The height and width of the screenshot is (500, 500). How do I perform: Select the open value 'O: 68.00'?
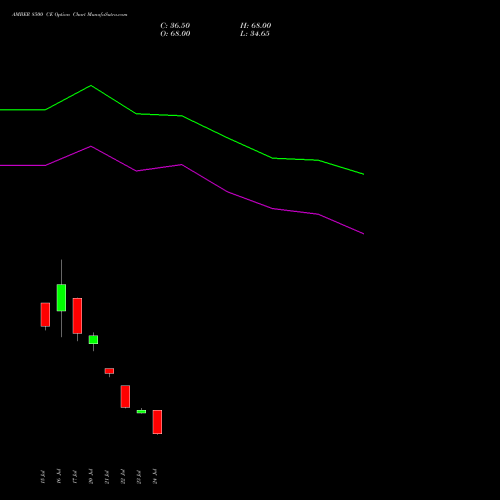[175, 34]
